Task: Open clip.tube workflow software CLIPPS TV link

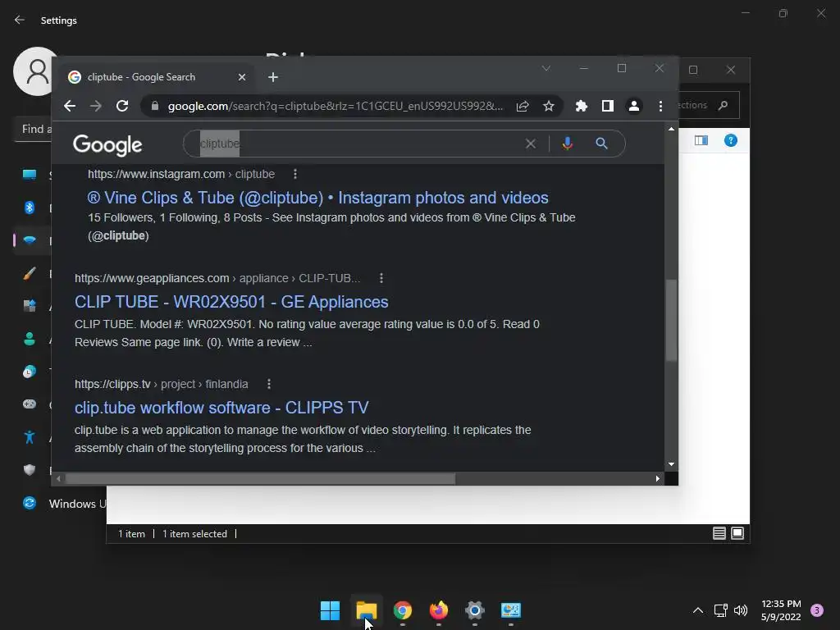Action: (221, 408)
